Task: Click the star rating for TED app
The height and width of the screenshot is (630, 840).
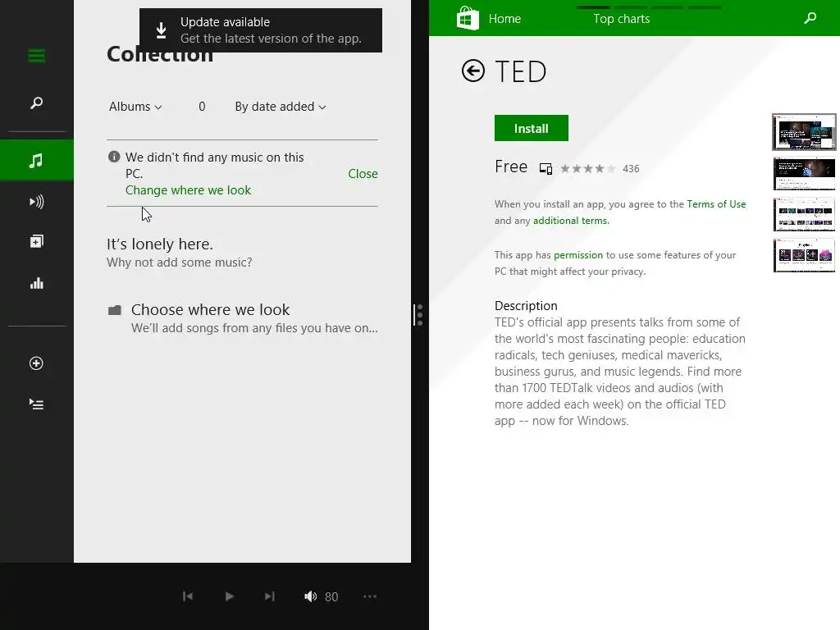Action: pos(588,169)
